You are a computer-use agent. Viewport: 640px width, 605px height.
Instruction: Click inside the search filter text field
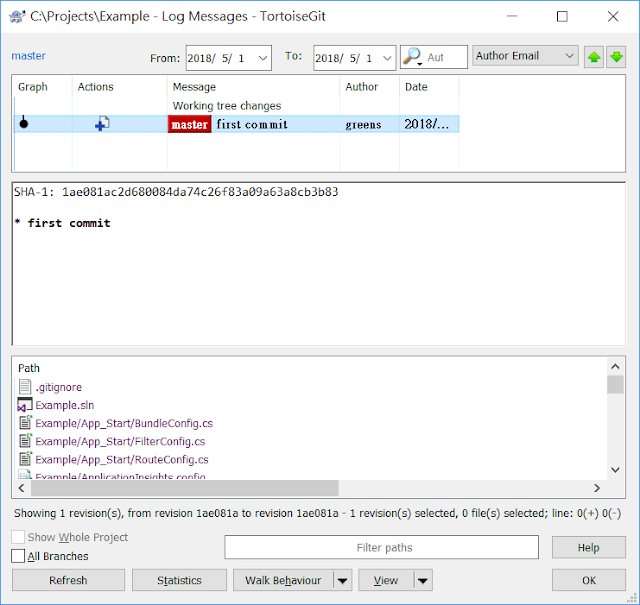(445, 57)
